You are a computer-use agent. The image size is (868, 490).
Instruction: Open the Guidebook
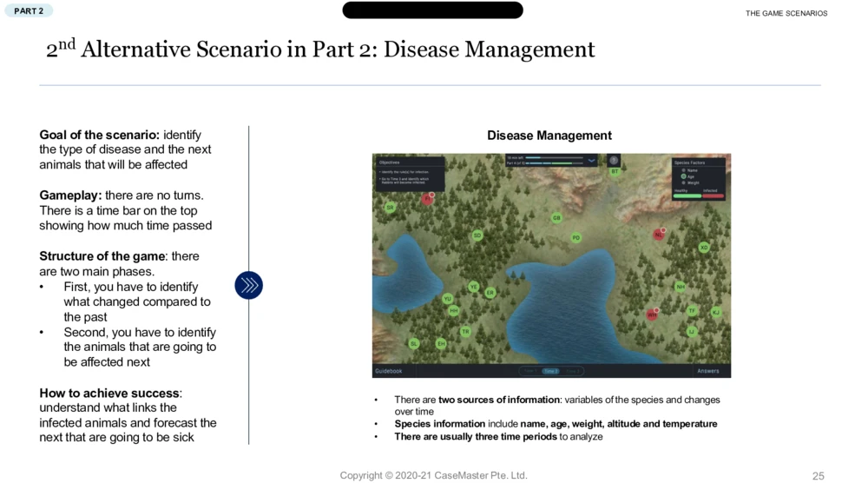(389, 371)
